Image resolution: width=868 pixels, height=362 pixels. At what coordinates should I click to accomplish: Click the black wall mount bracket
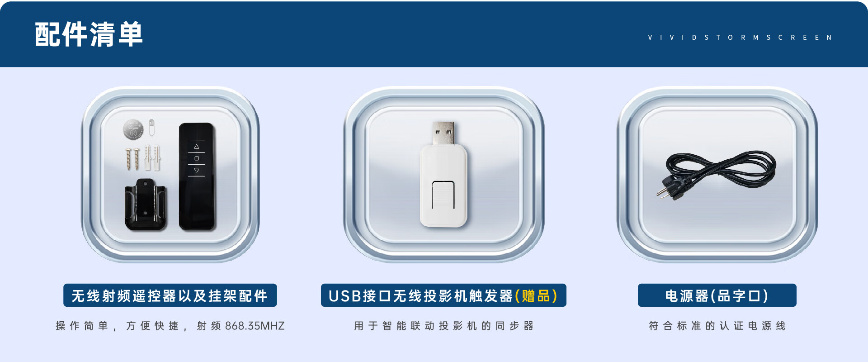(146, 204)
